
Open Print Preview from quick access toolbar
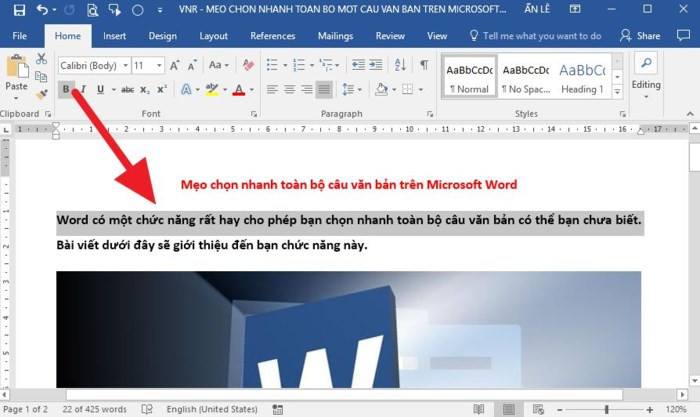point(92,9)
